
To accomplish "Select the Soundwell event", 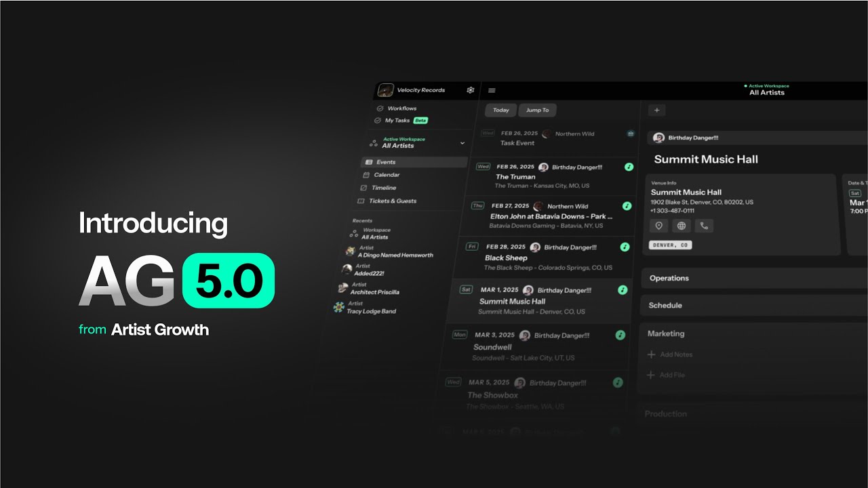I will pyautogui.click(x=536, y=346).
